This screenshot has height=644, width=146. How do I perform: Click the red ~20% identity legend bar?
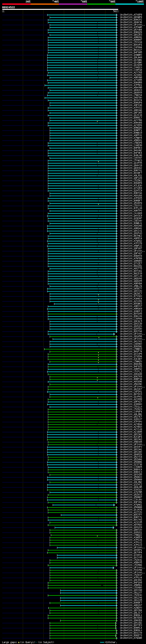click(x=16, y=4)
